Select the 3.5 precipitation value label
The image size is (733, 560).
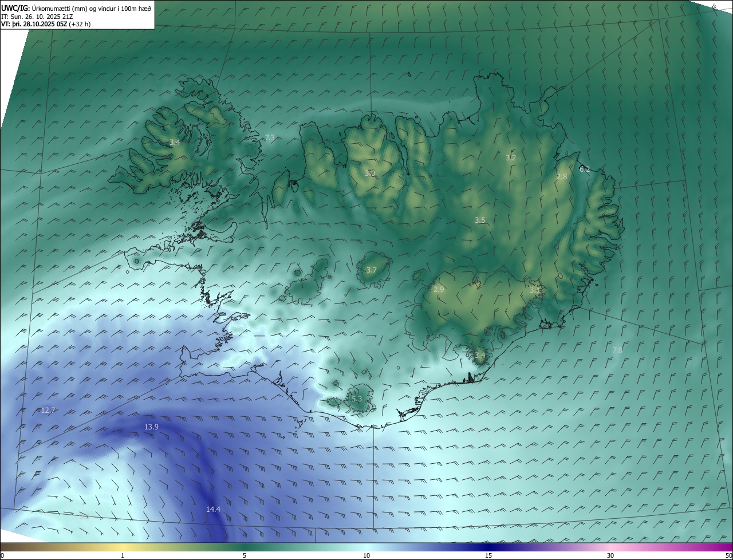pyautogui.click(x=480, y=220)
